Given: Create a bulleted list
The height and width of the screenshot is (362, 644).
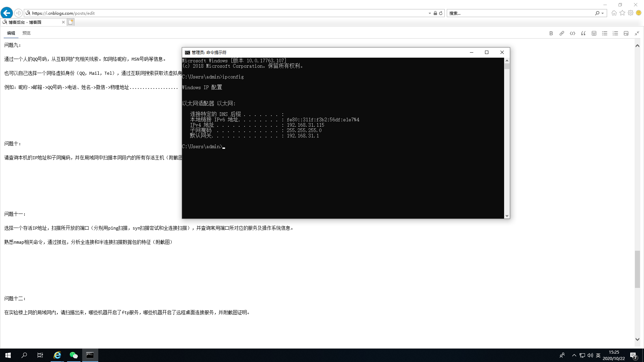Looking at the screenshot, I should (x=605, y=33).
